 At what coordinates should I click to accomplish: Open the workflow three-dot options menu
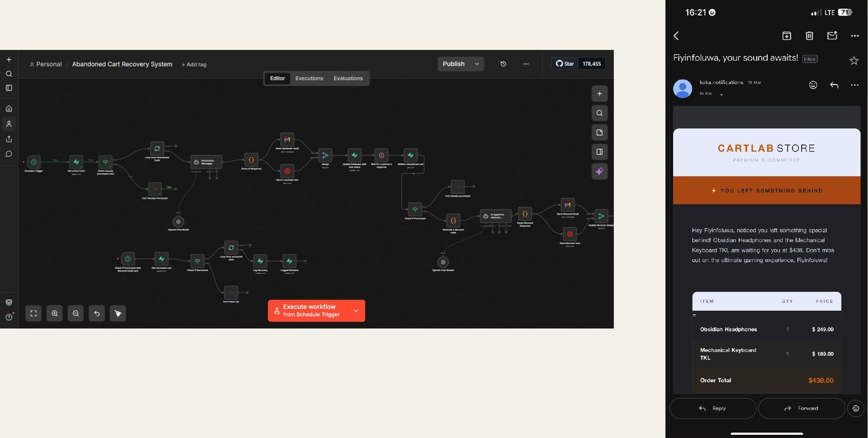pyautogui.click(x=526, y=64)
